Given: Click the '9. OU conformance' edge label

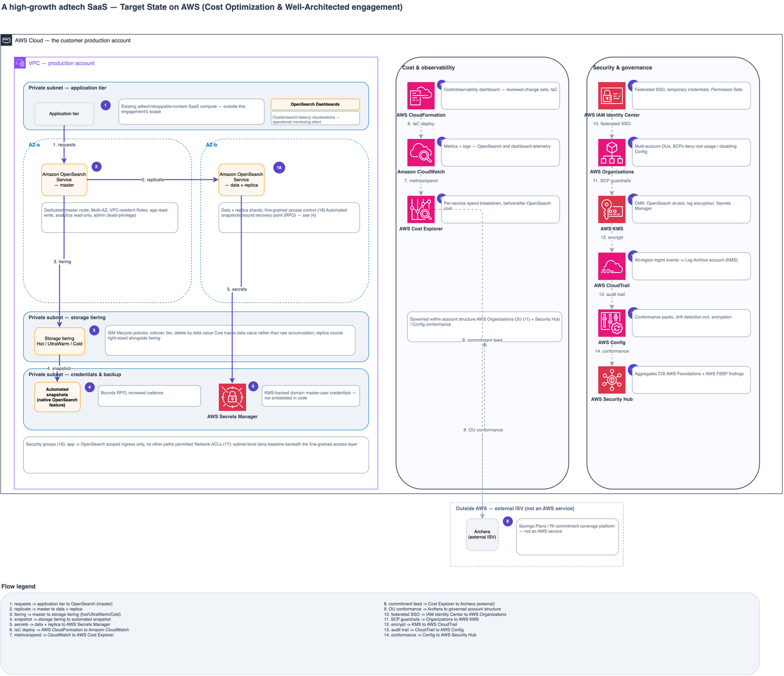Looking at the screenshot, I should [x=483, y=430].
